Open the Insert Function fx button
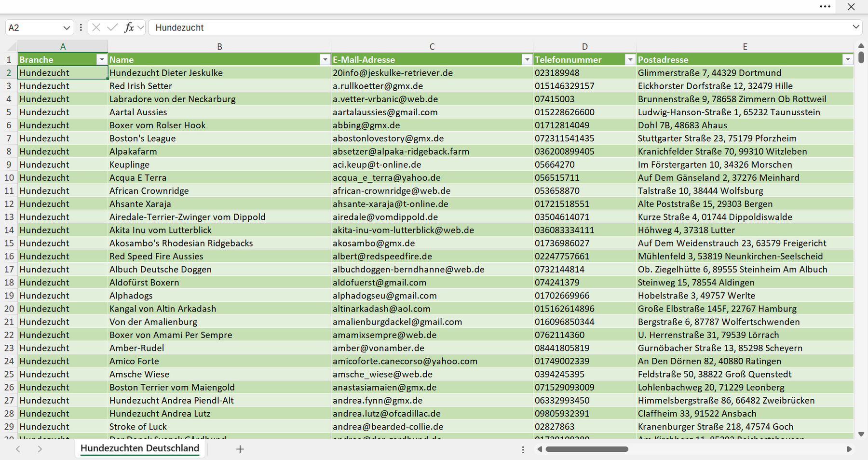Viewport: 868px width, 460px height. (x=129, y=27)
